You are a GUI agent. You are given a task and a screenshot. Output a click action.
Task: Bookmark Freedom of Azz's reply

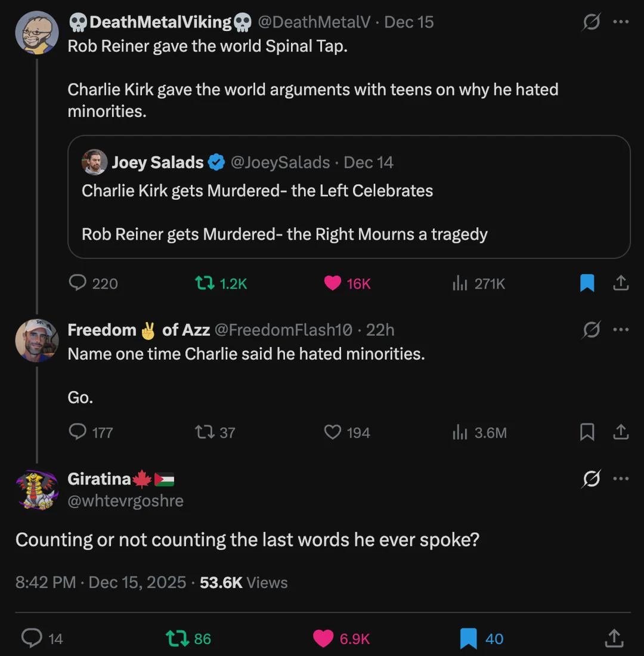point(587,432)
